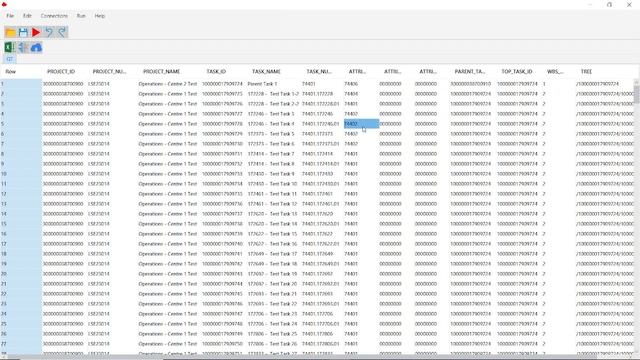Viewport: 640px width, 360px height.
Task: Open the settings icon beside the Excel icon
Action: (x=23, y=47)
